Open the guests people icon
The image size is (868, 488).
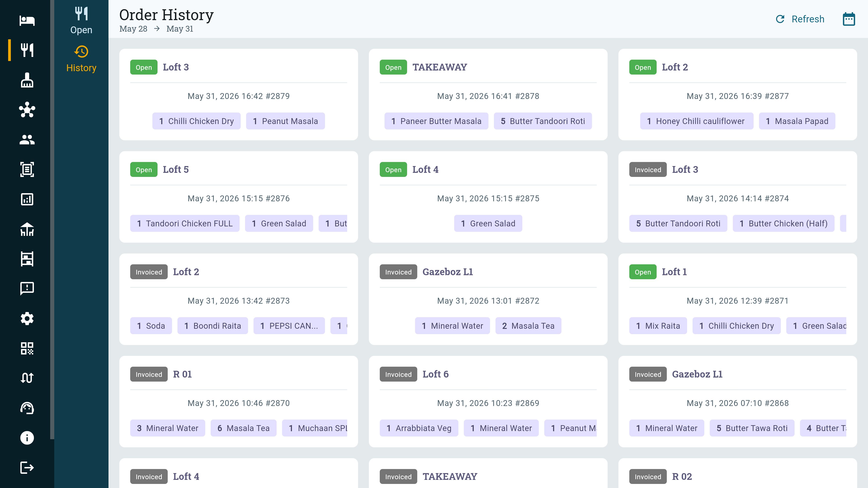click(x=27, y=139)
